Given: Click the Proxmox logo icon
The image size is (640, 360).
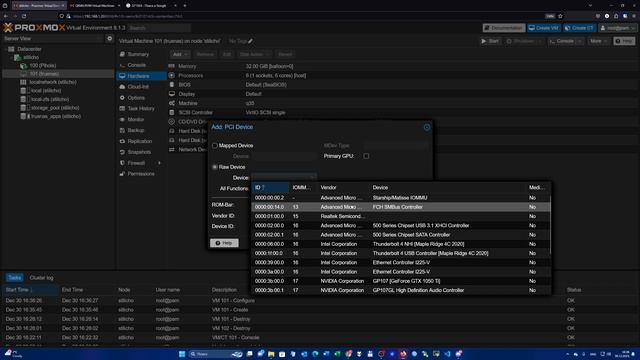Looking at the screenshot, I should 8,28.
